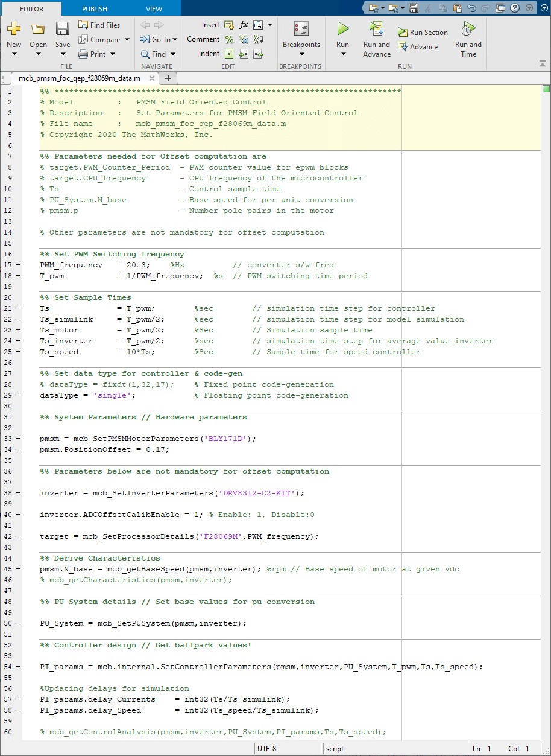The image size is (551, 756).
Task: Click the fixed-point data icon
Action: (258, 25)
